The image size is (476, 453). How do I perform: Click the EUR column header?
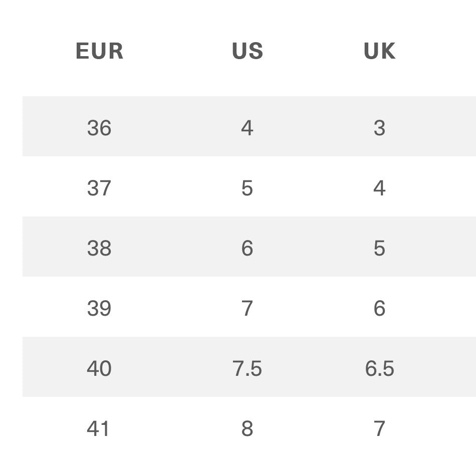coord(99,51)
